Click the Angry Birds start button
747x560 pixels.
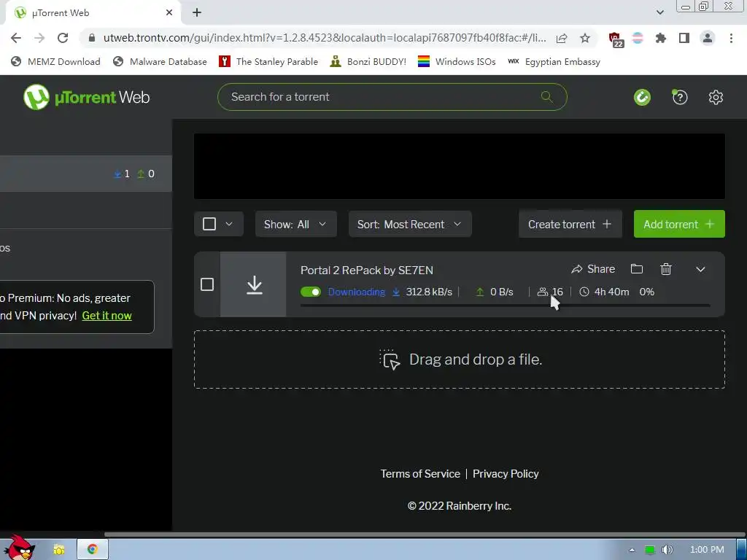click(19, 548)
